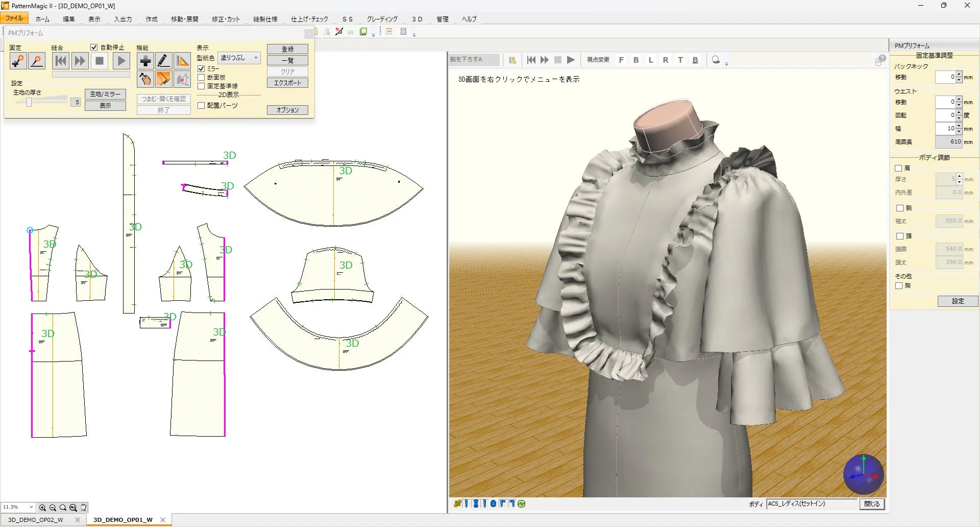Adjust the 生地の厚さ slider
Image resolution: width=980 pixels, height=527 pixels.
pos(29,101)
